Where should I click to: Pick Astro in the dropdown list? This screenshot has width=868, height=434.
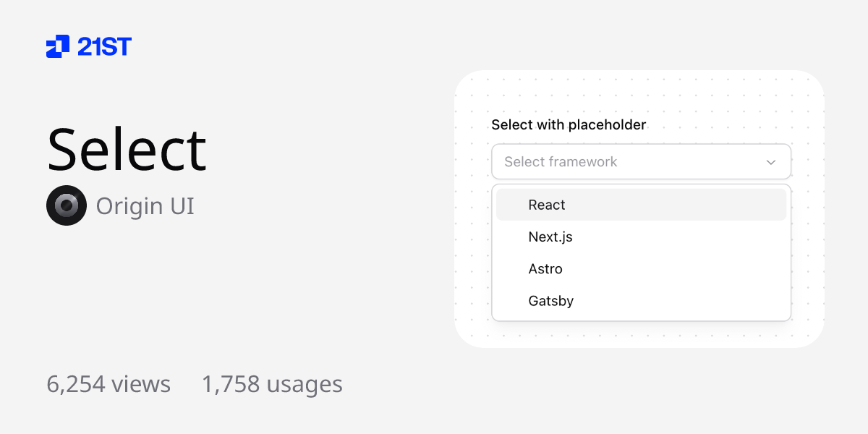[x=545, y=269]
